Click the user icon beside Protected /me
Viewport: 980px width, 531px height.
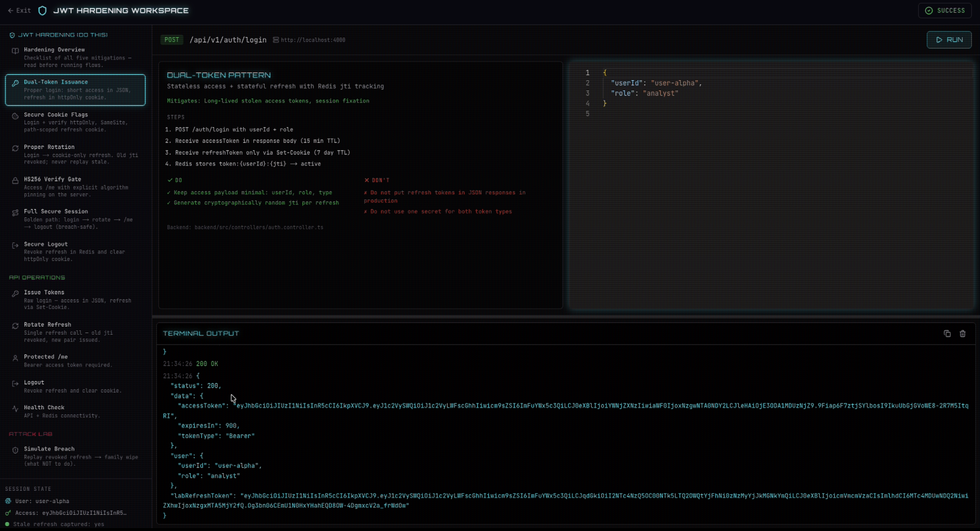click(x=15, y=358)
